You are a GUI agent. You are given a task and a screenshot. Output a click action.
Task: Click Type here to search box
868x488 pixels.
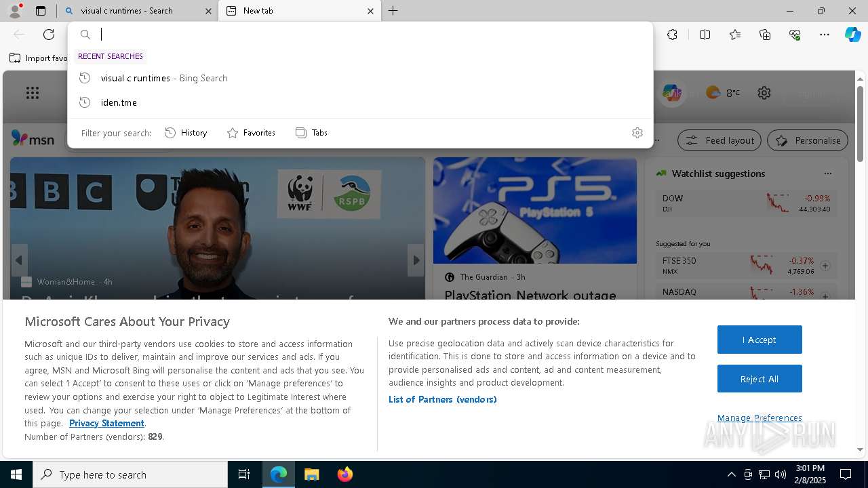tap(130, 474)
